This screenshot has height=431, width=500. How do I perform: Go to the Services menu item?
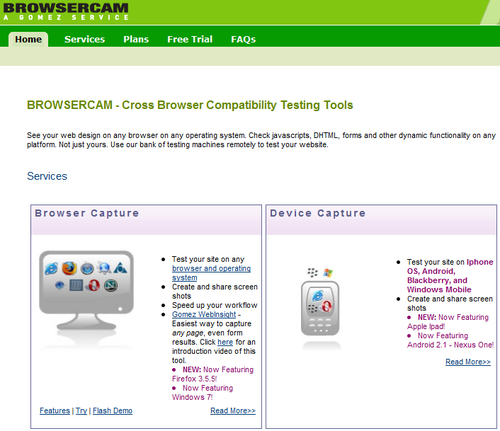85,39
